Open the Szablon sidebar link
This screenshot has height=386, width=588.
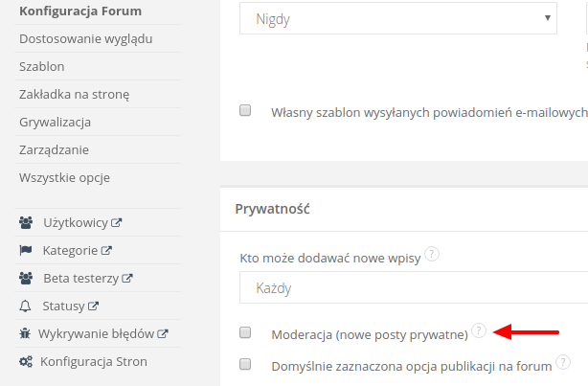point(43,67)
